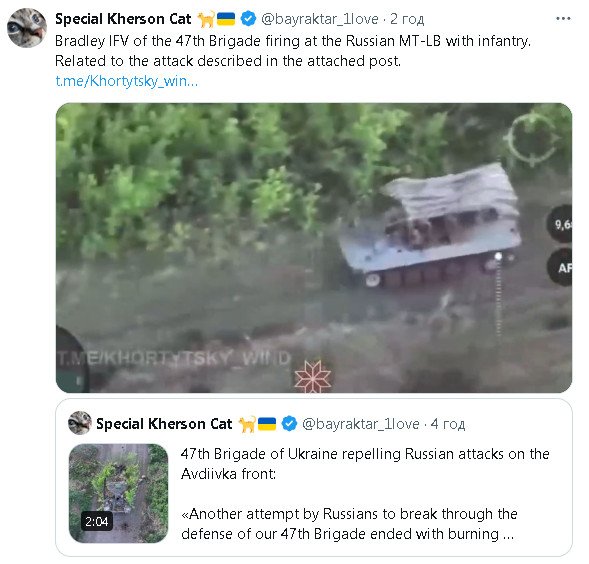Click the 2:04 duration badge
The width and height of the screenshot is (589, 564).
click(x=97, y=521)
